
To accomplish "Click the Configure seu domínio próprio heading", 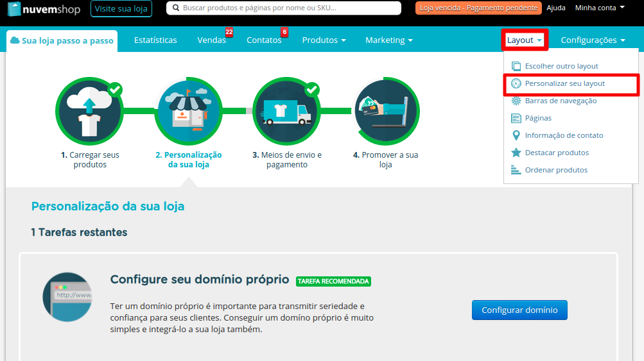I will (200, 280).
